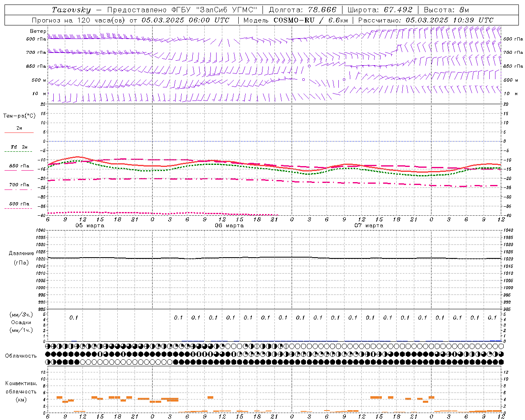Click the Облачность cloud cover label
The image size is (525, 420).
21,356
